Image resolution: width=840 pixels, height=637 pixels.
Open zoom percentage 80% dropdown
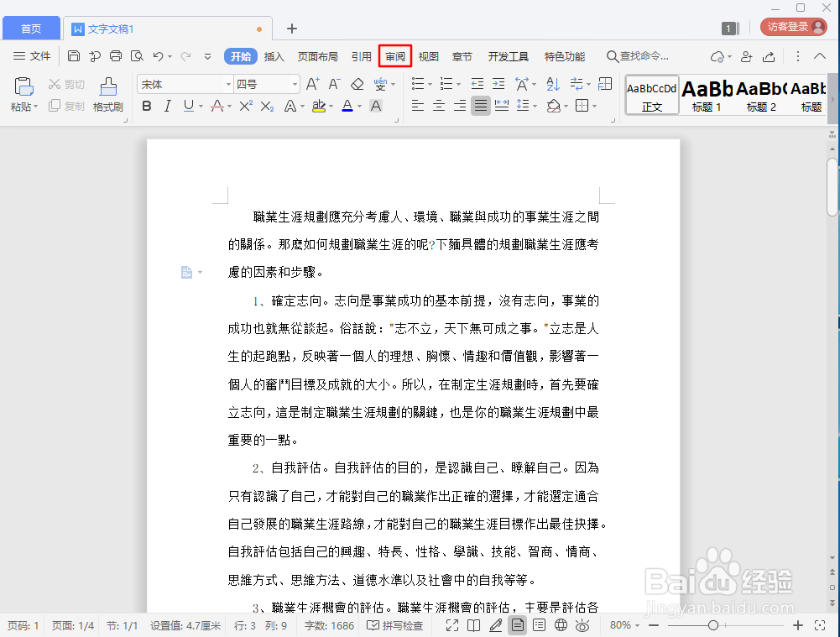pos(624,625)
